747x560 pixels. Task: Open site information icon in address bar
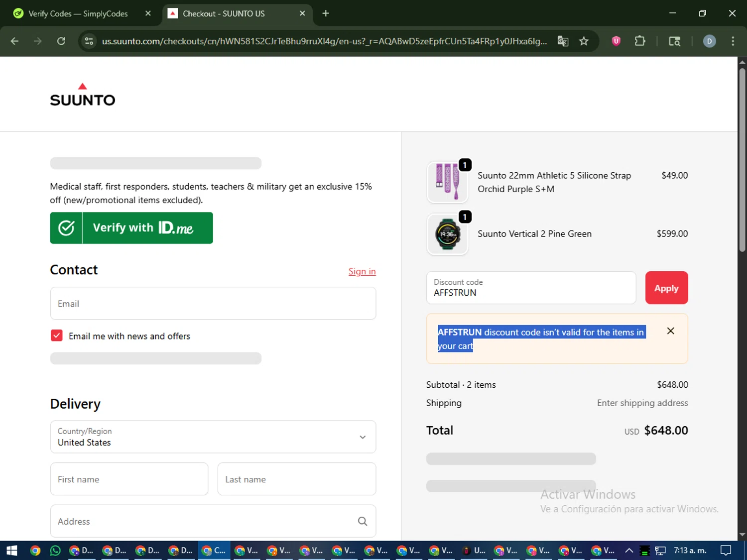point(89,41)
